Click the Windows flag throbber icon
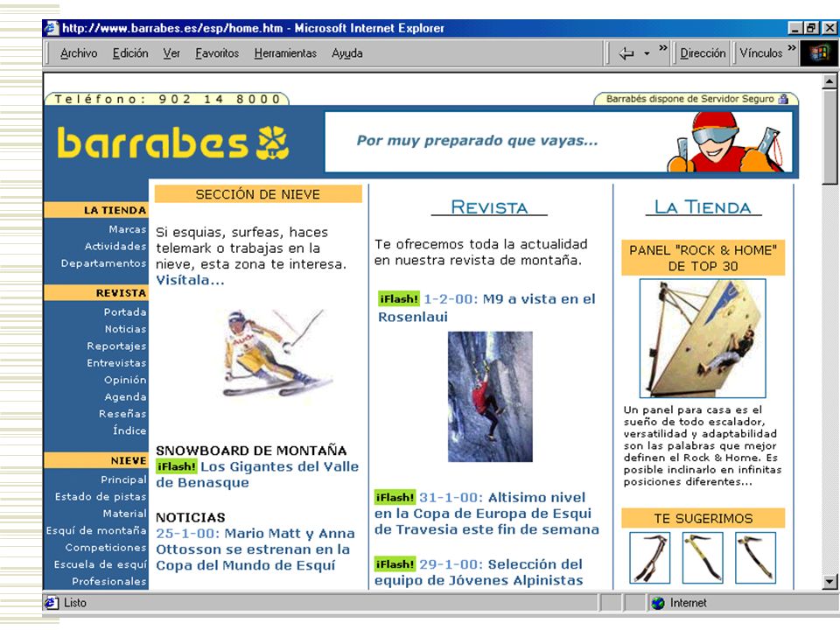Screen dimensions: 840x630 819,53
